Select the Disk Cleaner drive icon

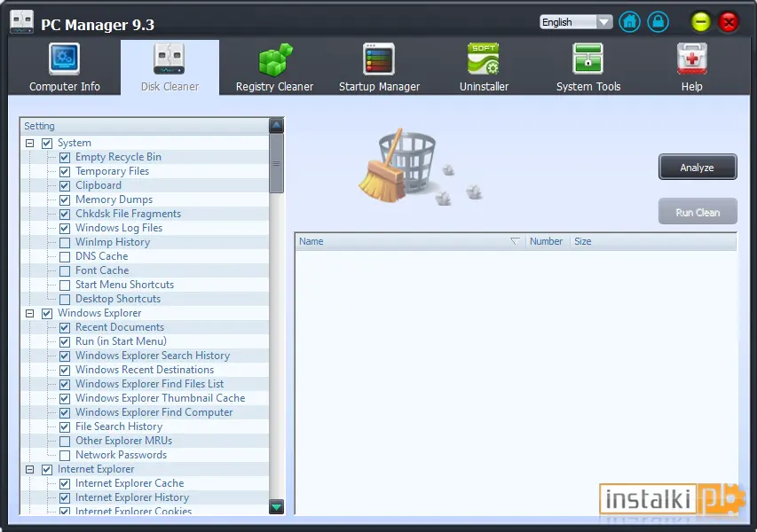point(170,59)
